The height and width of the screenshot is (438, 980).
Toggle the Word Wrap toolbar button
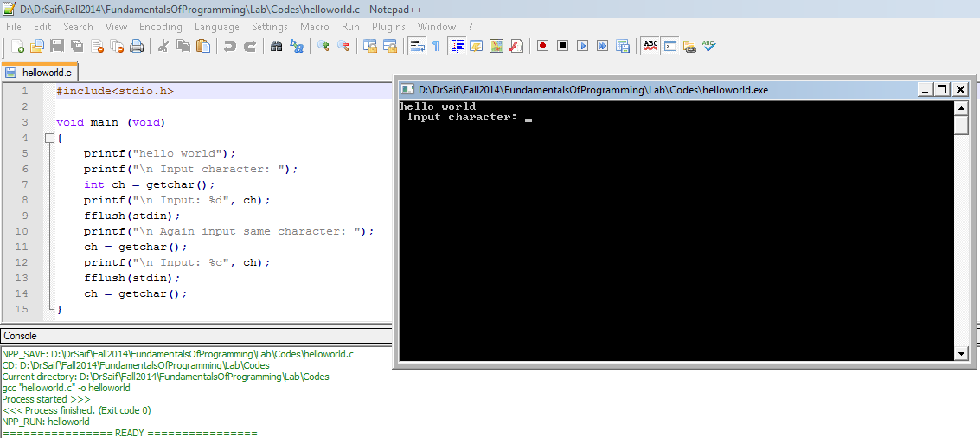coord(417,46)
